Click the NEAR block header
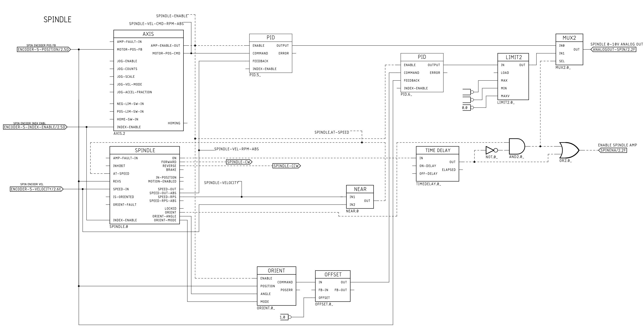Image resolution: width=644 pixels, height=328 pixels. [x=360, y=189]
